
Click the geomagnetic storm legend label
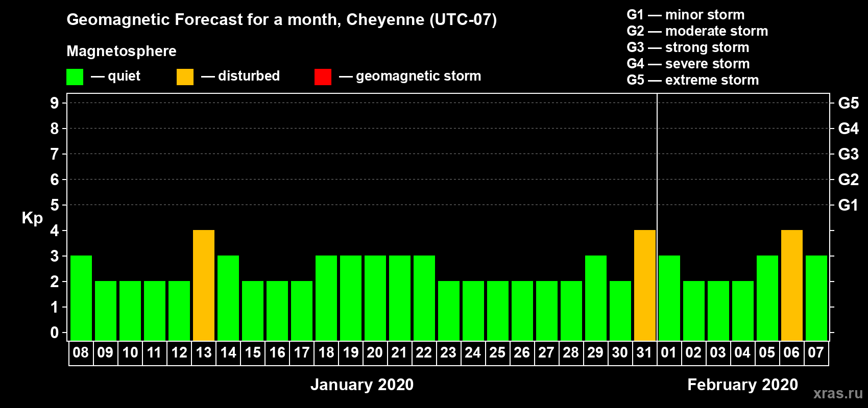pyautogui.click(x=419, y=76)
